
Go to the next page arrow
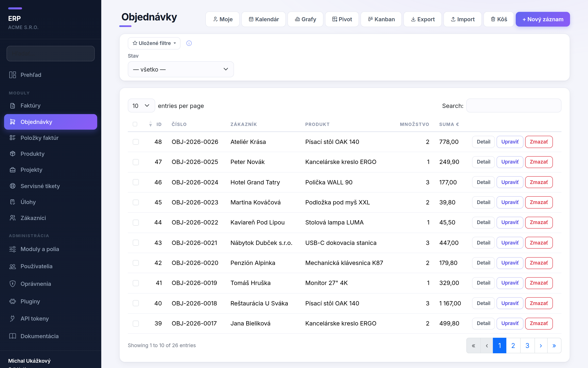(x=541, y=346)
